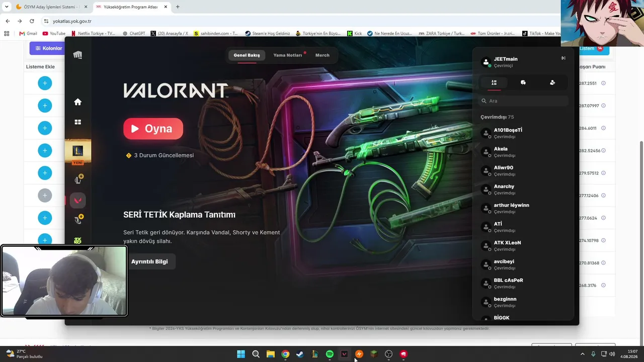The height and width of the screenshot is (362, 644).
Task: Click the info icon beside score 287.2551
Action: (603, 83)
